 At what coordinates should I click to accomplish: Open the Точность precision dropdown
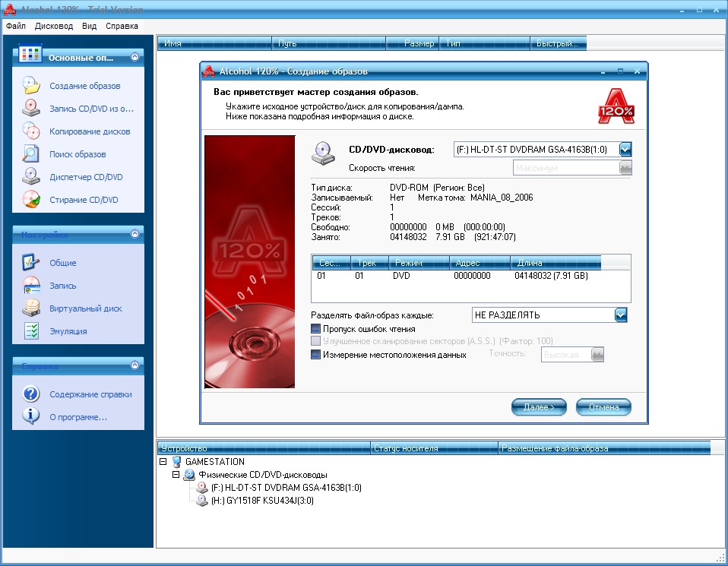tap(597, 355)
